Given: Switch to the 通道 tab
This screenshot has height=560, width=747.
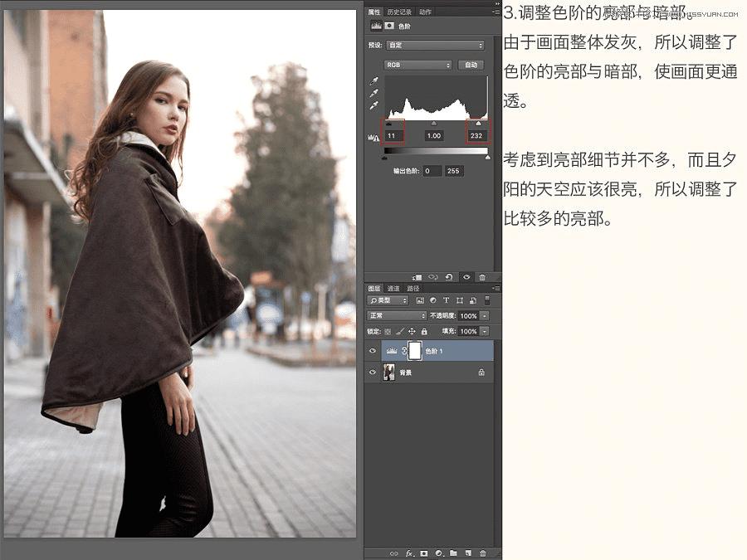Looking at the screenshot, I should pyautogui.click(x=393, y=289).
